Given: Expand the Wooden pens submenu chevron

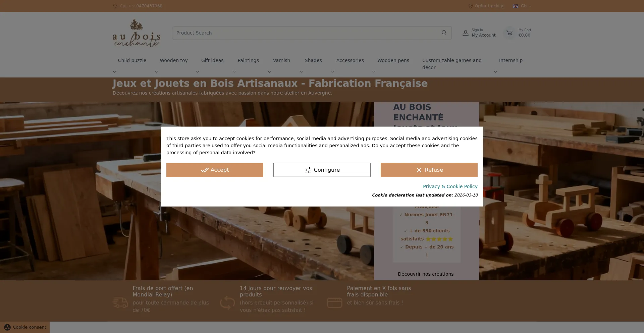Looking at the screenshot, I should (x=374, y=72).
